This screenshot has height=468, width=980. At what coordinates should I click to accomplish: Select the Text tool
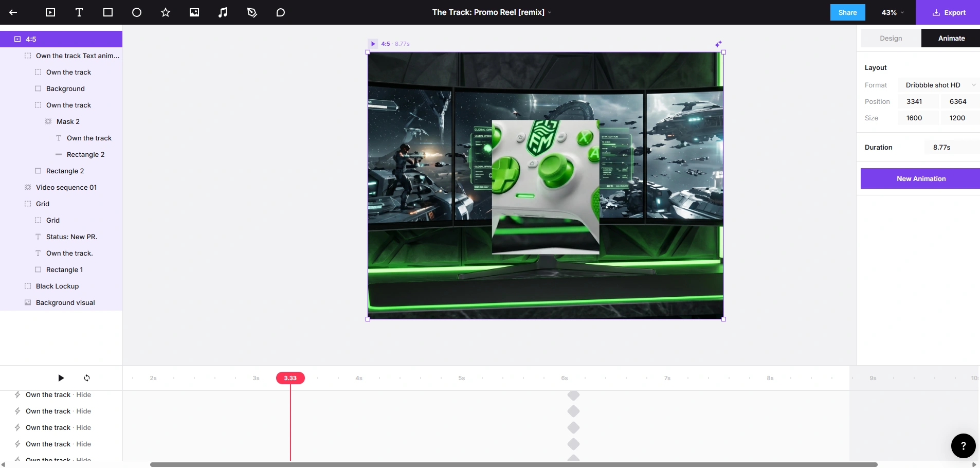79,12
